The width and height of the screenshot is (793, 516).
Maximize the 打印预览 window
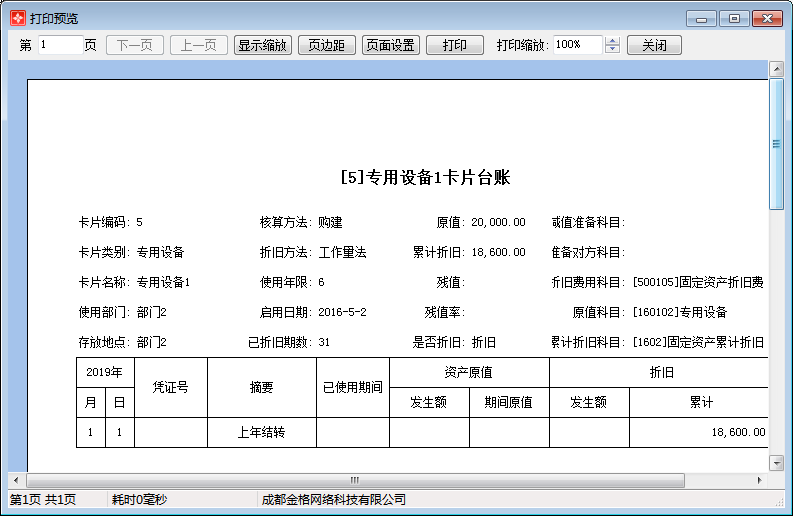[x=734, y=18]
